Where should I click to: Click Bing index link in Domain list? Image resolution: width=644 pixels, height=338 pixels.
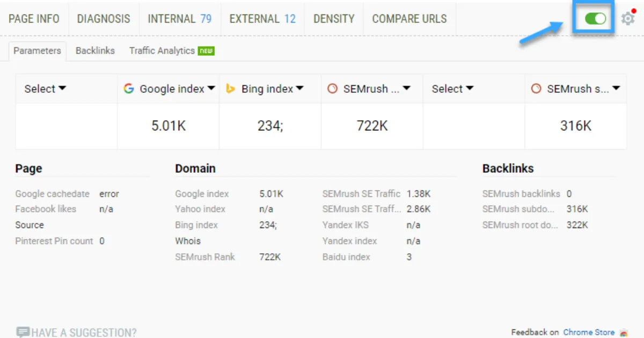196,225
